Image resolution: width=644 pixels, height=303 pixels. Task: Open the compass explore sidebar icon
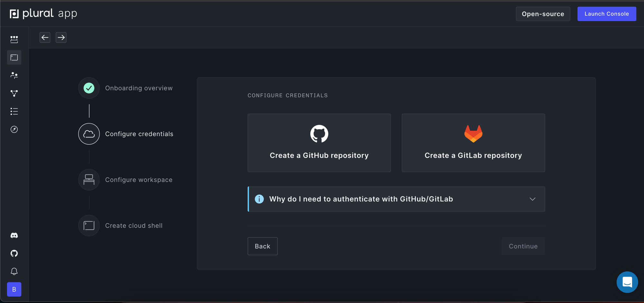(x=14, y=129)
